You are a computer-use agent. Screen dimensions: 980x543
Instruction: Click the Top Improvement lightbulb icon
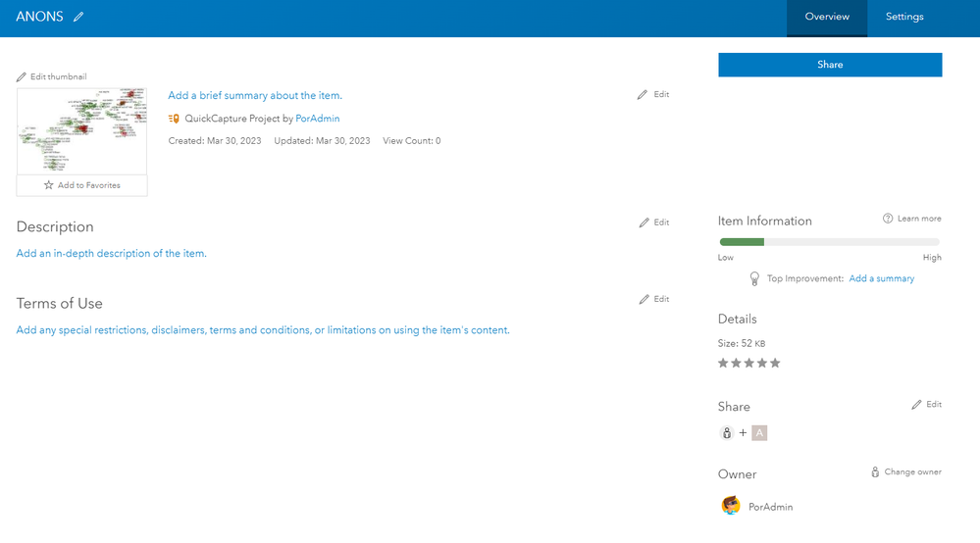point(754,279)
